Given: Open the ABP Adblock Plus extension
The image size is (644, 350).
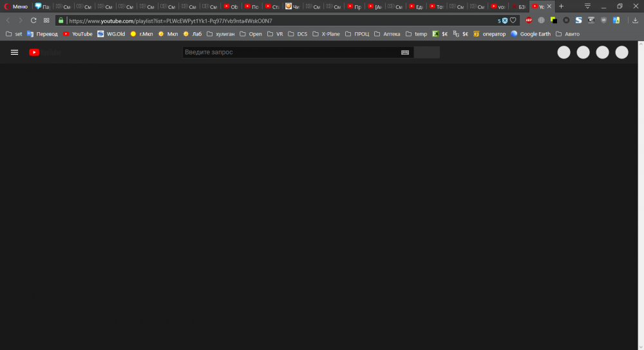Looking at the screenshot, I should (x=529, y=20).
